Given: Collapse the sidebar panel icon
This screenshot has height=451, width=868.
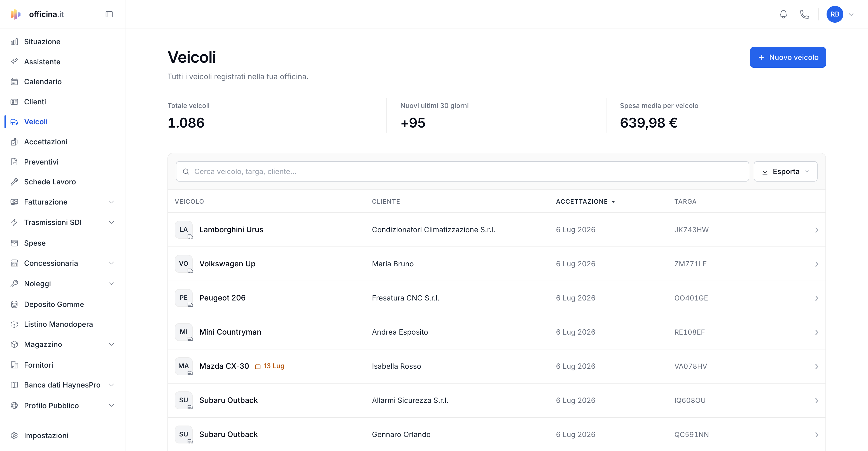Looking at the screenshot, I should click(109, 14).
